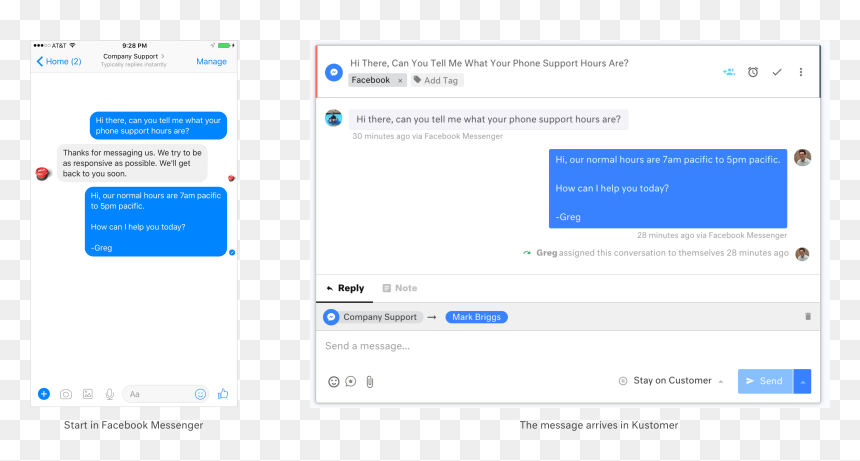The image size is (860, 461).
Task: Send a thumbs-up like in Messenger
Action: coord(223,394)
